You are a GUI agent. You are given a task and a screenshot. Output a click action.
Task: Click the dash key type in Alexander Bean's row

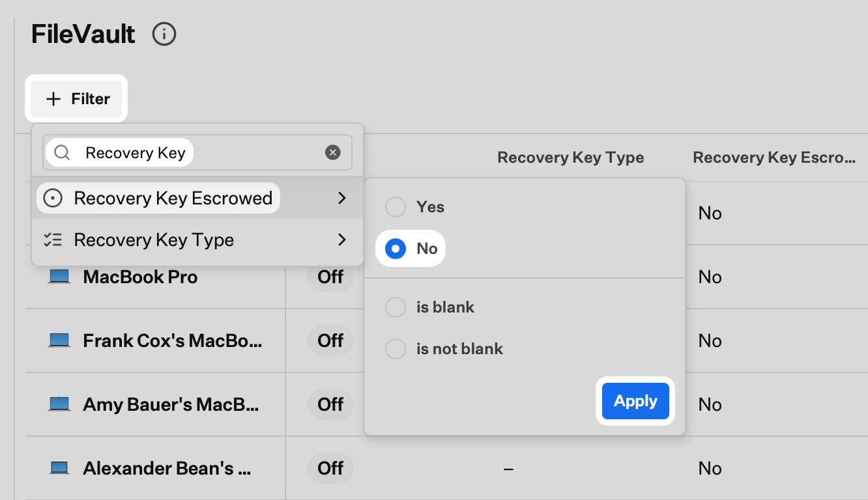pos(509,469)
